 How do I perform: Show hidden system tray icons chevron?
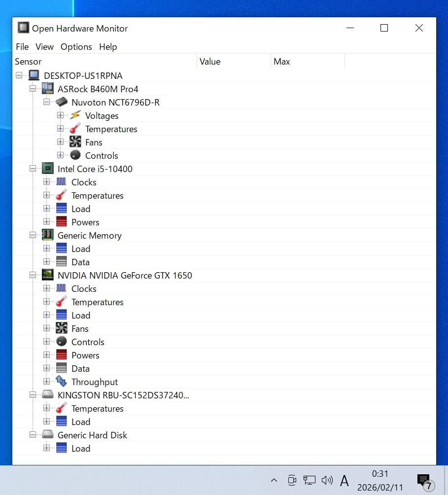click(274, 480)
